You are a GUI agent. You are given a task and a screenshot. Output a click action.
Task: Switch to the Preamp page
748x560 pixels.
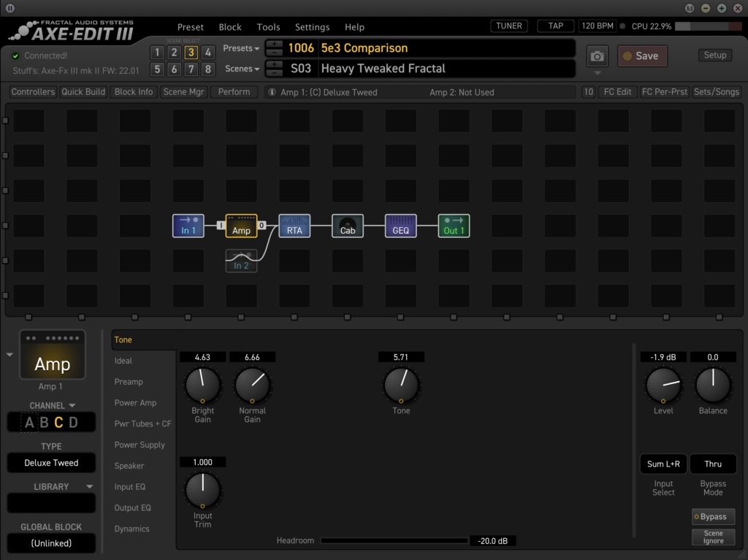(129, 382)
